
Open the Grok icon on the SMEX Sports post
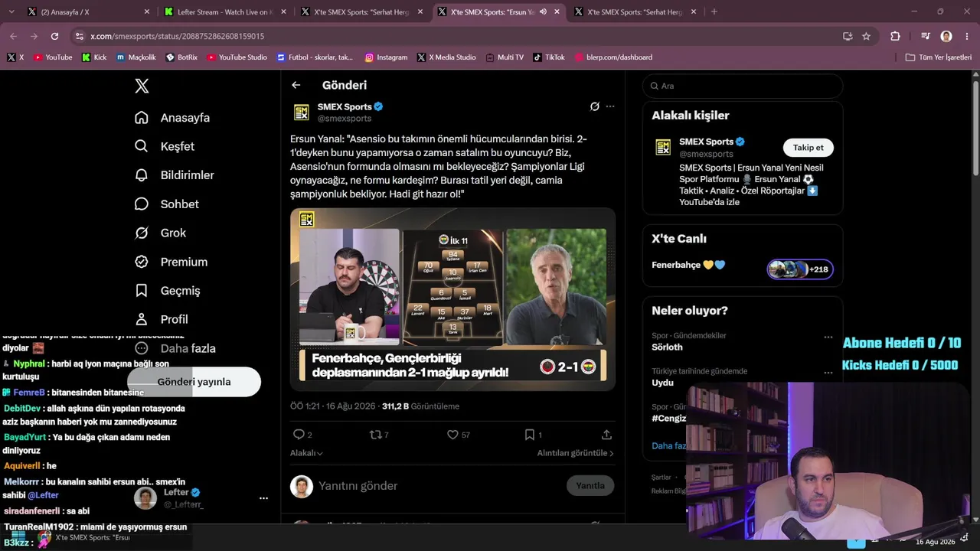tap(594, 106)
